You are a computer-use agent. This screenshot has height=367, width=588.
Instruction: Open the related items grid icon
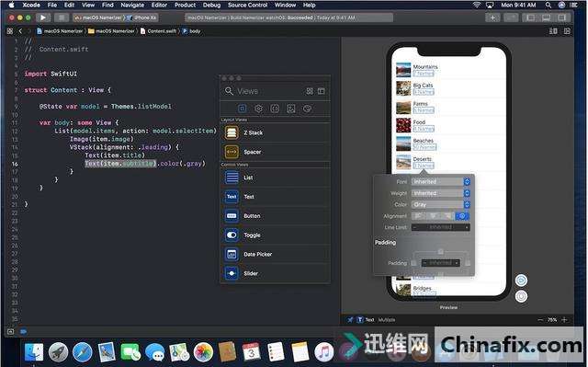[x=10, y=31]
